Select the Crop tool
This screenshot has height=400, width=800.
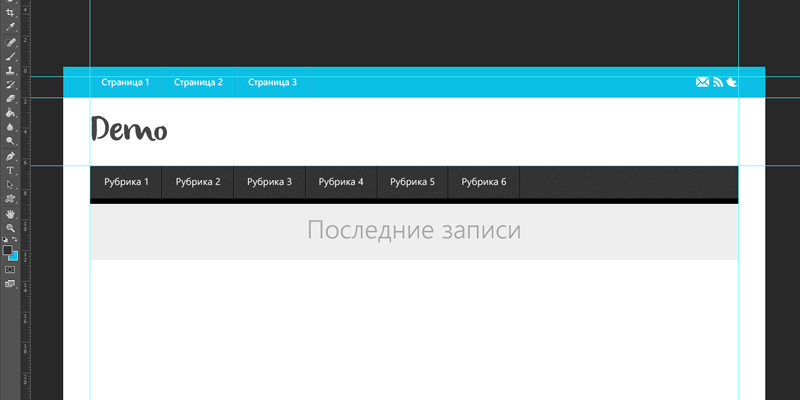(10, 12)
